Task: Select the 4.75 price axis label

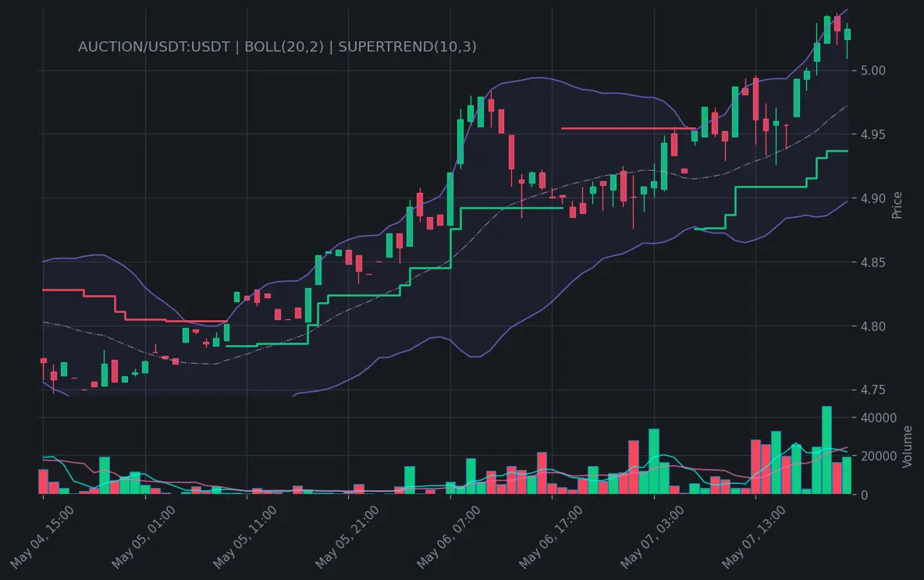Action: [872, 390]
